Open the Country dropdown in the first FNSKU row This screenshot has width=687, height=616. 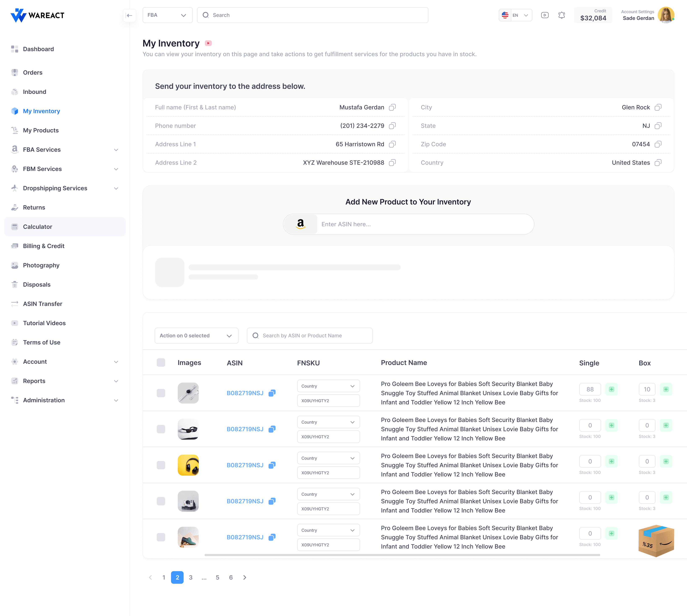328,386
